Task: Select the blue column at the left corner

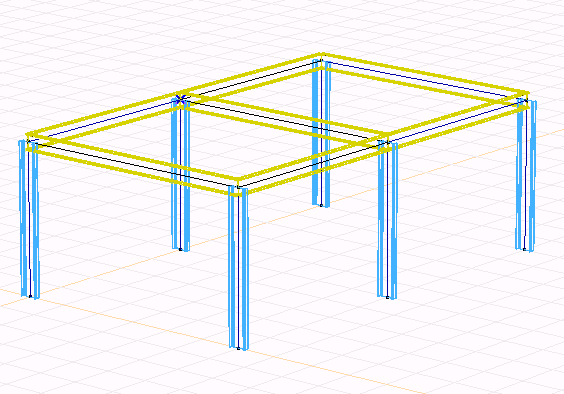Action: pos(29,218)
